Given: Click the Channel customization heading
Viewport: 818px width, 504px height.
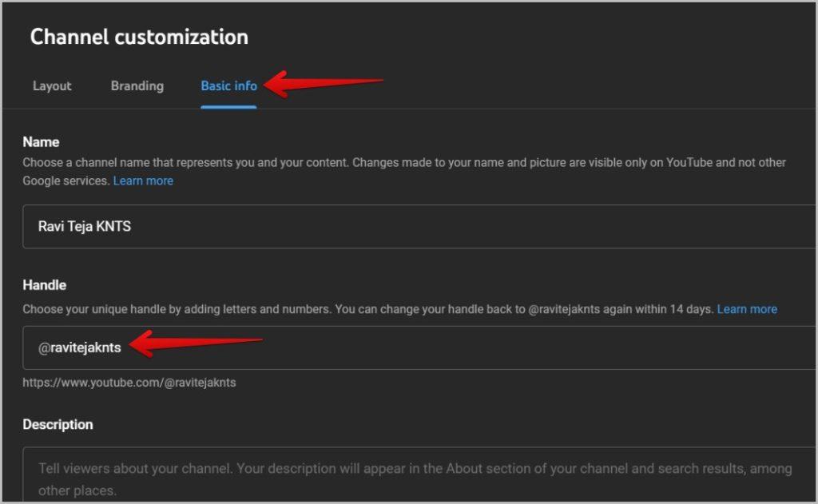Looking at the screenshot, I should point(139,37).
